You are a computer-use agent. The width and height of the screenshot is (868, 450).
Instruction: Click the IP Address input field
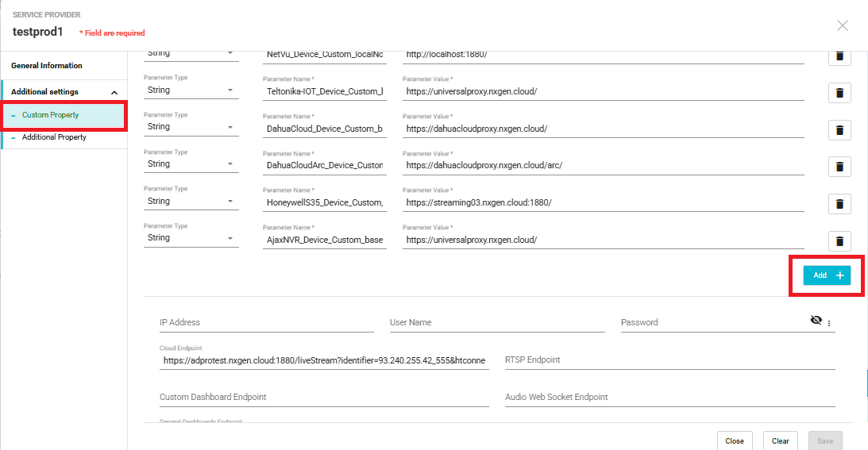click(x=266, y=323)
